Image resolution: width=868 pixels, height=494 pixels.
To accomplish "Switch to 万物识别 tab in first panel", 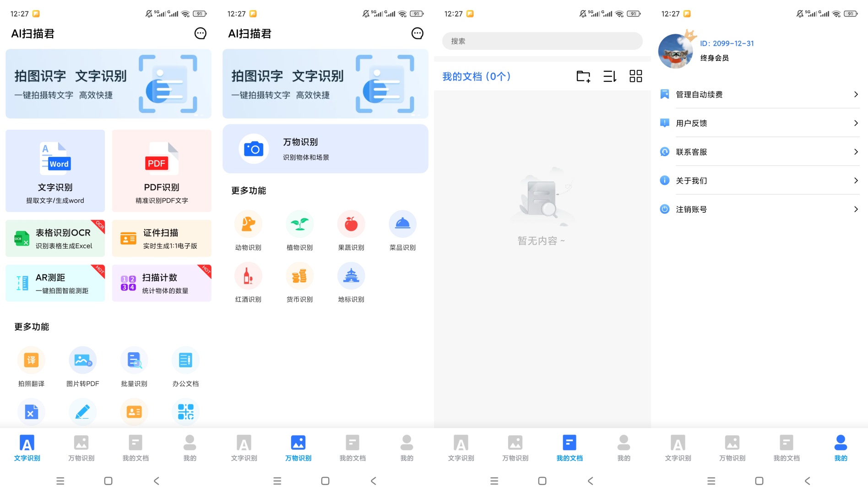I will pos(81,448).
